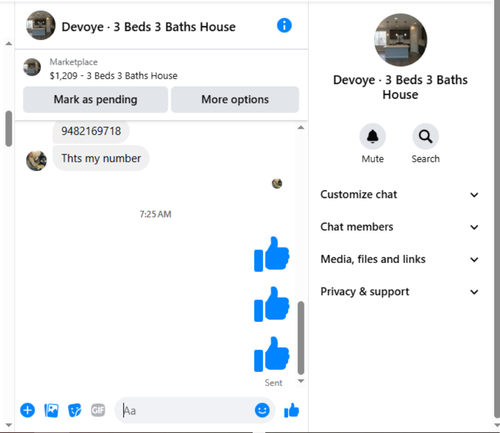Image resolution: width=500 pixels, height=433 pixels.
Task: Click the side panel name 'Devoye · 3 Beds 3 Baths House'
Action: click(x=400, y=87)
